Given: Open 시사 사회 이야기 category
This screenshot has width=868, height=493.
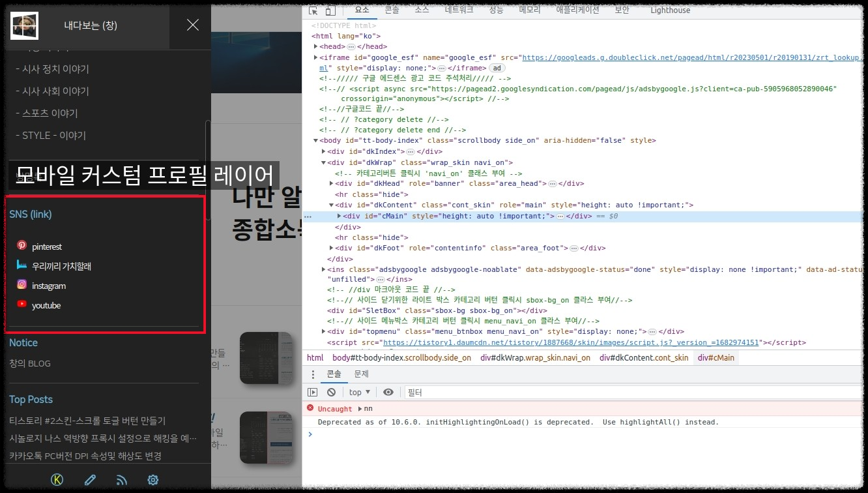Looking at the screenshot, I should click(x=52, y=91).
